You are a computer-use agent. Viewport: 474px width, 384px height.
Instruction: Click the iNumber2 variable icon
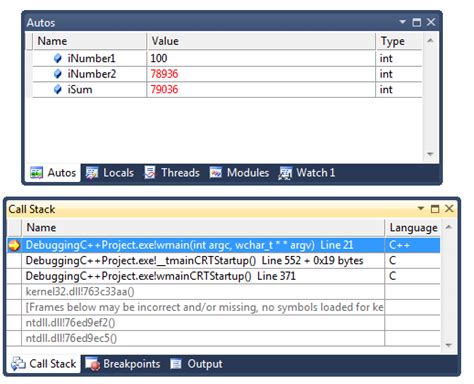click(58, 74)
